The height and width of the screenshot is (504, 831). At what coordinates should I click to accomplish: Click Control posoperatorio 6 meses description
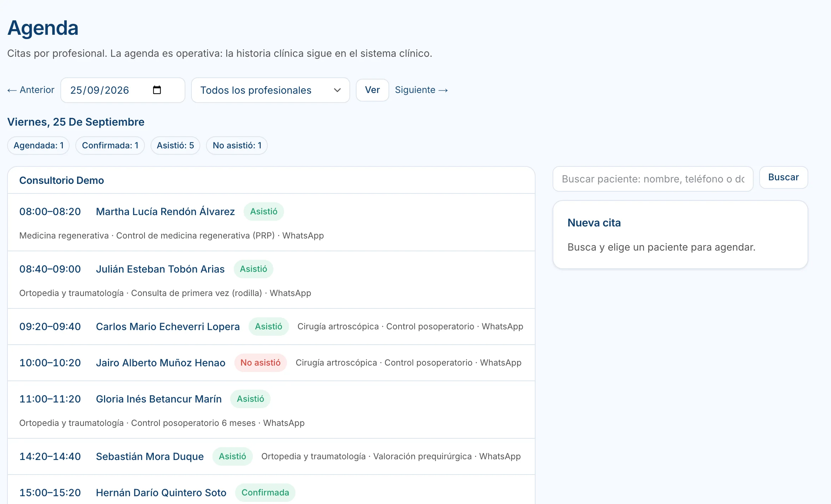click(162, 423)
